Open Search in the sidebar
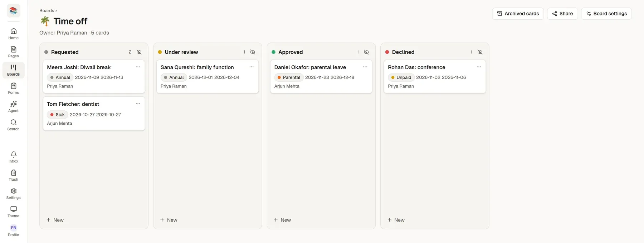Viewport: 644px width, 243px height. click(x=13, y=125)
